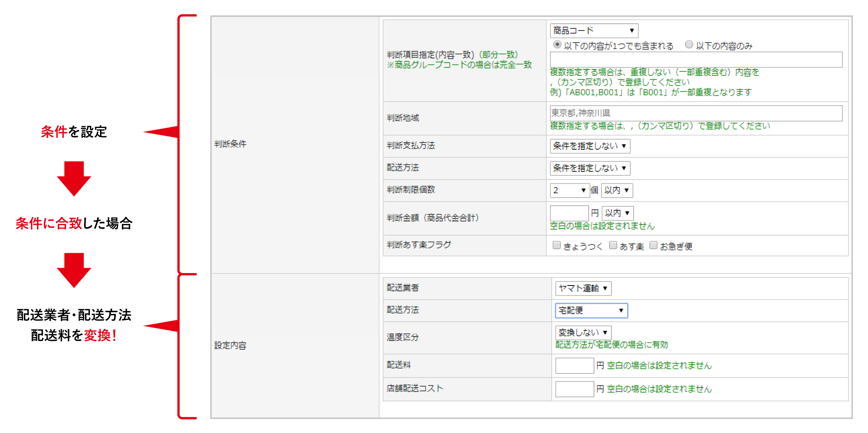Image resolution: width=868 pixels, height=433 pixels.
Task: Check the お急ぎ便 checkbox
Action: [653, 245]
